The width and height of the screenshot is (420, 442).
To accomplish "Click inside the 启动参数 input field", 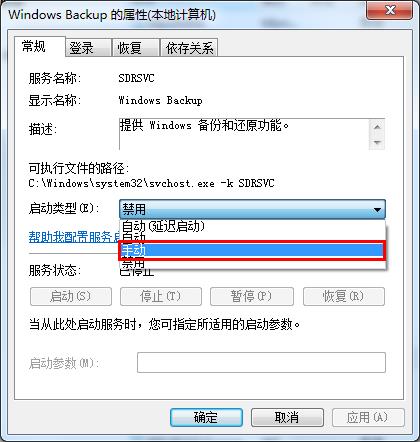I will (x=261, y=363).
